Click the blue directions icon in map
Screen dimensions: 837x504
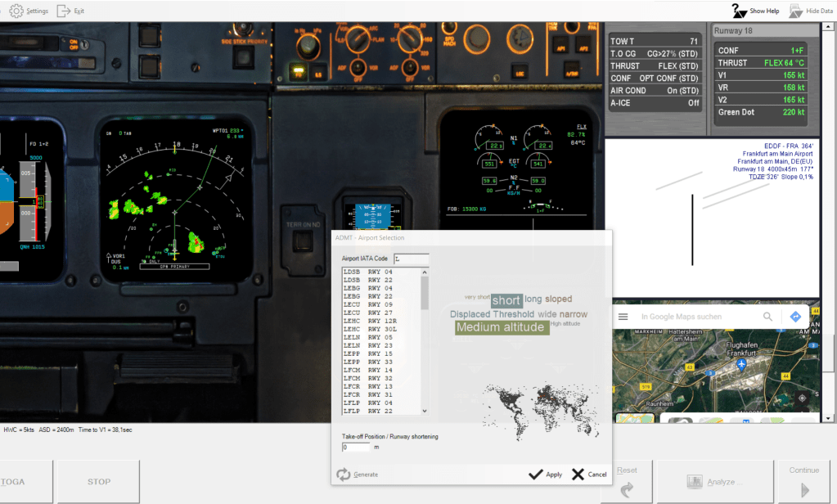(795, 317)
